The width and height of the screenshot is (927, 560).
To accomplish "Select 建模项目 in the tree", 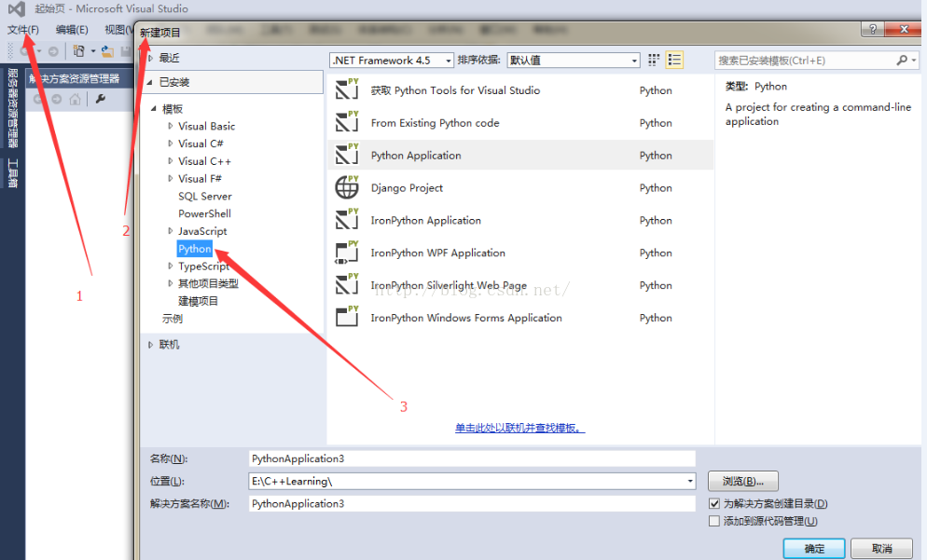I will tap(198, 301).
